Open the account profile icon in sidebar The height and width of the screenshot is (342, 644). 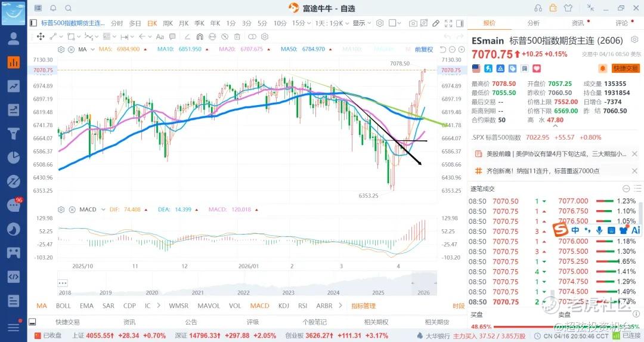[14, 39]
